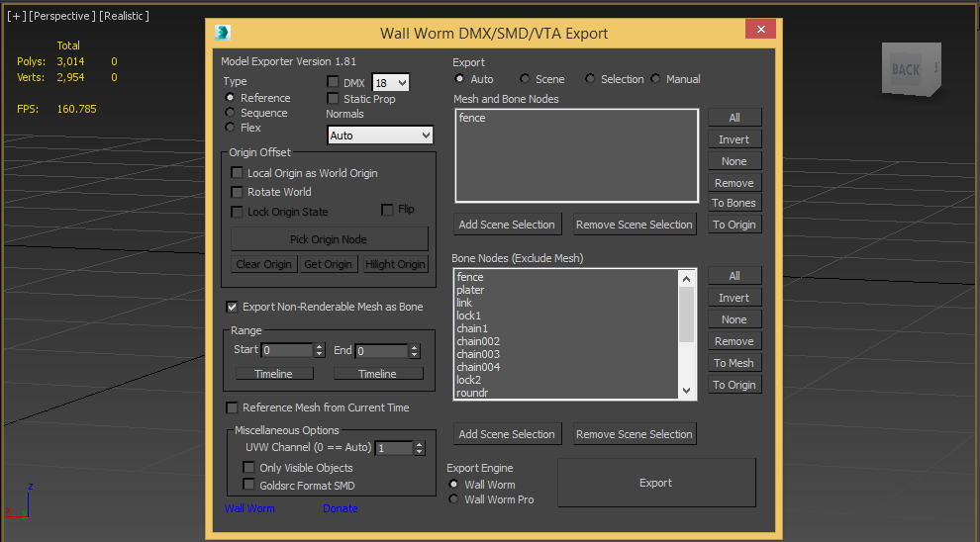980x542 pixels.
Task: Click the Timeline button under Start
Action: 274,374
